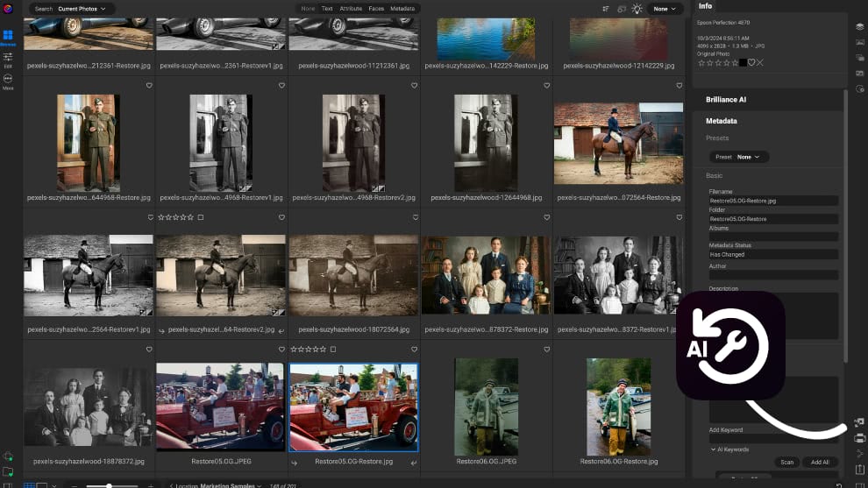Toggle the heart on pexels-suzyhazelwood-12644968.jpg
Viewport: 868px width, 488px height.
point(547,85)
